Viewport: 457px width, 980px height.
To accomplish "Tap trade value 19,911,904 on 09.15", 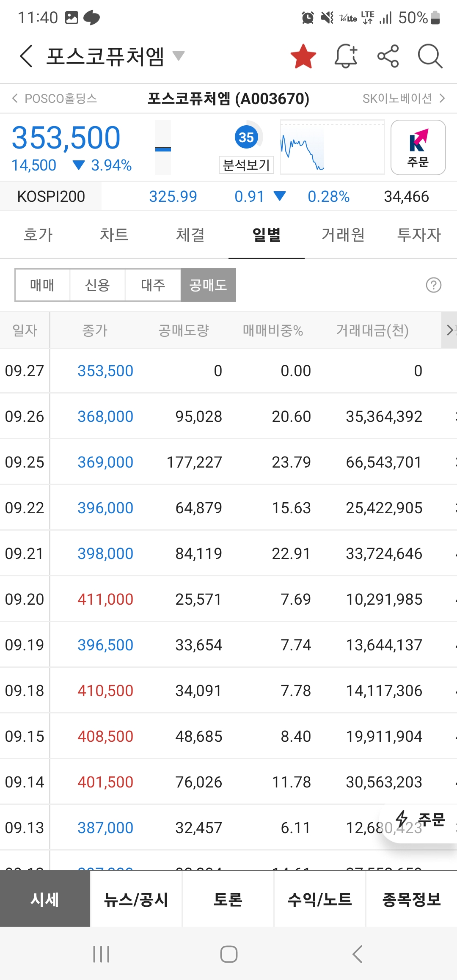I will tap(384, 736).
